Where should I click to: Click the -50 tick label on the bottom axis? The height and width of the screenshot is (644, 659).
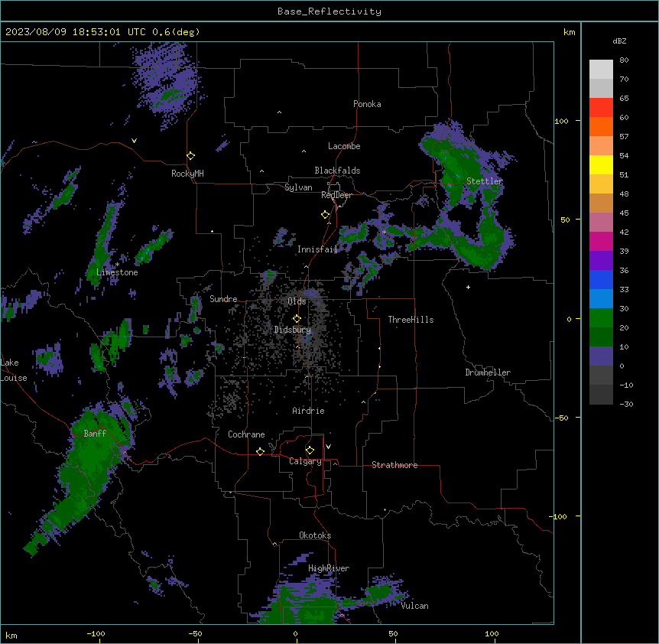(x=195, y=633)
